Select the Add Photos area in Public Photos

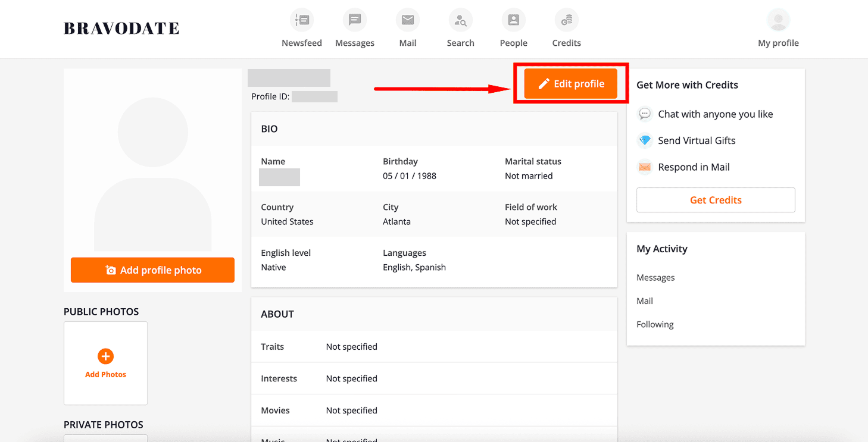[105, 363]
